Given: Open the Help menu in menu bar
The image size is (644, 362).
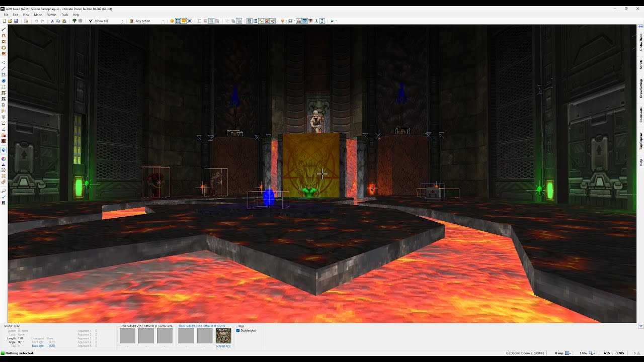Looking at the screenshot, I should click(76, 15).
